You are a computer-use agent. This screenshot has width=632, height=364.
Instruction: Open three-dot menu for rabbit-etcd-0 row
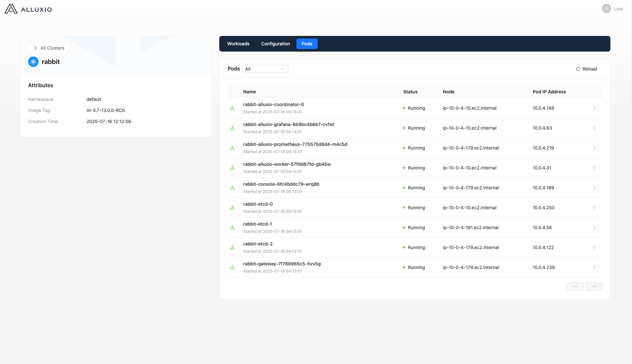pyautogui.click(x=594, y=208)
